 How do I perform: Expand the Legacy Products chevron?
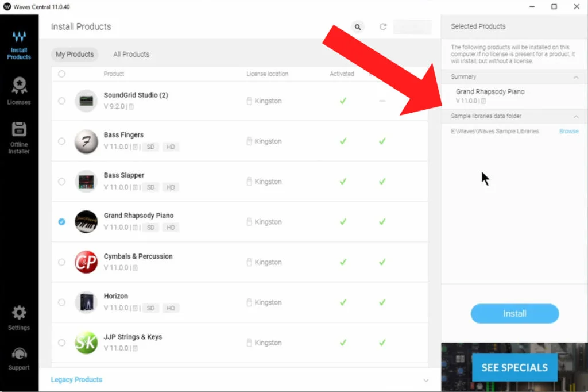click(x=426, y=381)
